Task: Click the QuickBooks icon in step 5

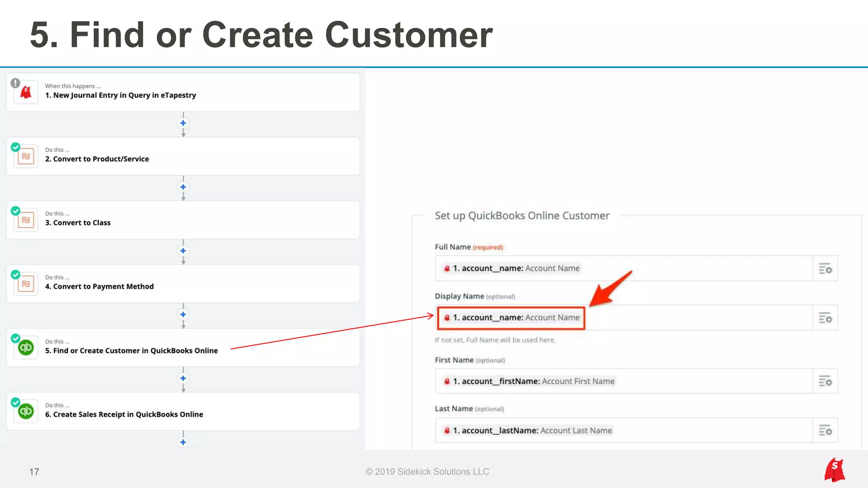Action: tap(26, 347)
